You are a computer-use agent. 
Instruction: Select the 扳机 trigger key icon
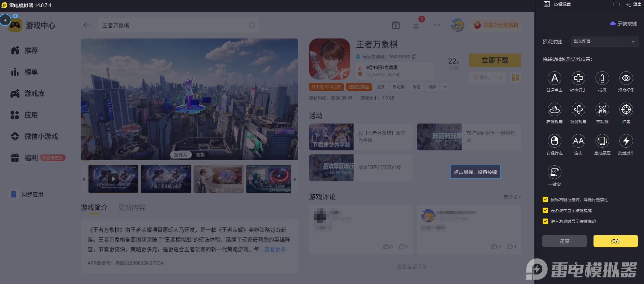tap(602, 78)
